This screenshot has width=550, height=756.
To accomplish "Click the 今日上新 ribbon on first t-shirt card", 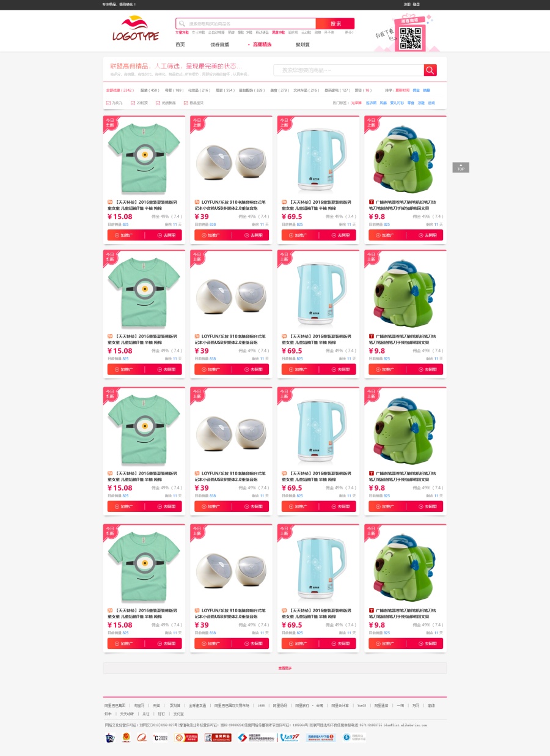I will [x=110, y=124].
